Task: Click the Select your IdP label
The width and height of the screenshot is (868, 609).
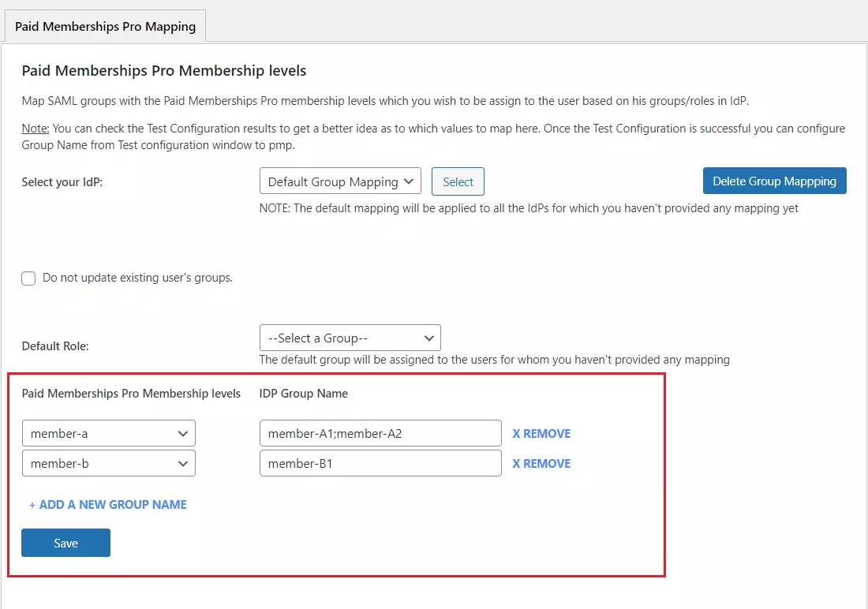Action: coord(62,182)
